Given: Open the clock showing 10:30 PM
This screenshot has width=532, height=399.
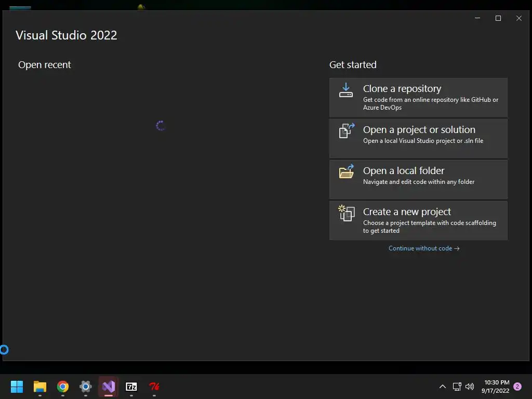Looking at the screenshot, I should (x=495, y=387).
